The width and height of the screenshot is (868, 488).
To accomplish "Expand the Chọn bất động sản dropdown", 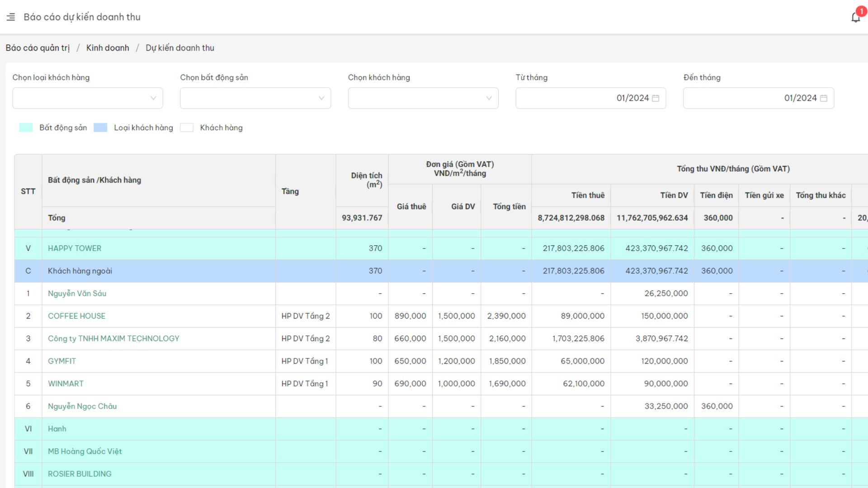I will (255, 98).
